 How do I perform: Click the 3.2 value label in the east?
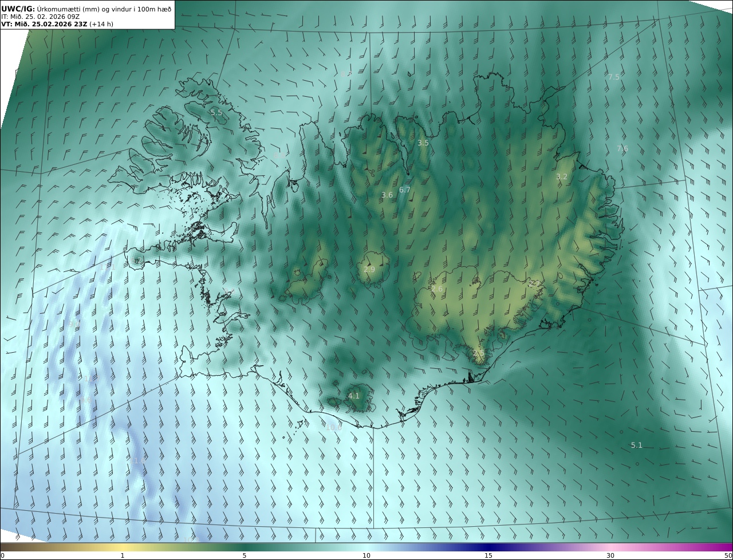[x=562, y=177]
